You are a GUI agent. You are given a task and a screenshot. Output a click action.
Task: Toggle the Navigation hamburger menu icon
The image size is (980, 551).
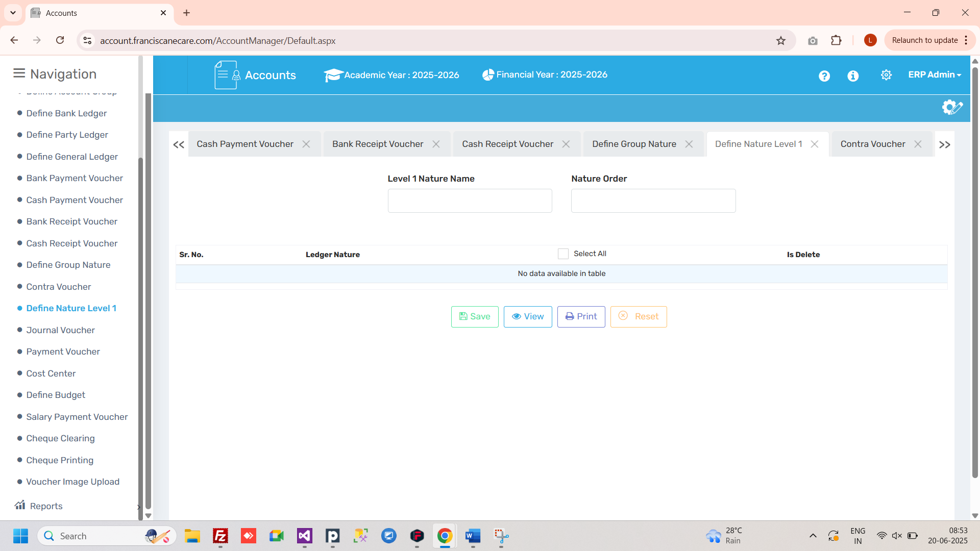[x=19, y=73]
